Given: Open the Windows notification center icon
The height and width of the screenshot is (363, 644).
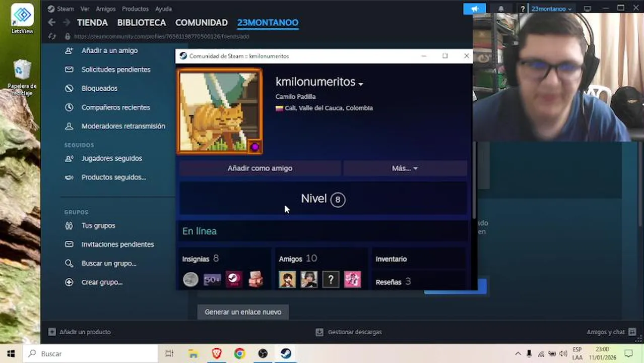Looking at the screenshot, I should [628, 353].
